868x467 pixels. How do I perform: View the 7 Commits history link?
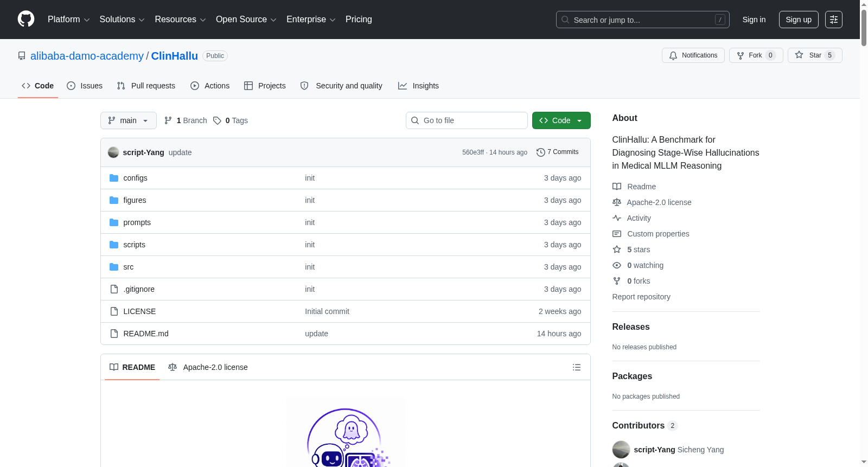[x=558, y=152]
